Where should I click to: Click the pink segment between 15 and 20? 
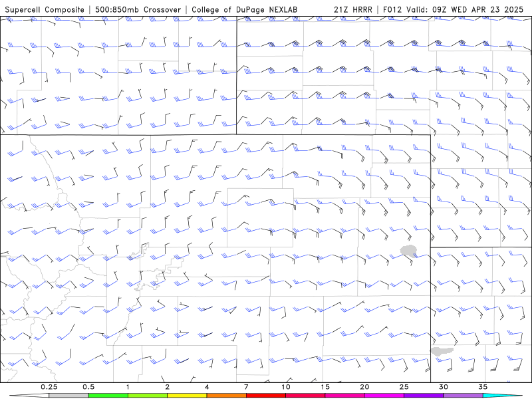pos(344,396)
